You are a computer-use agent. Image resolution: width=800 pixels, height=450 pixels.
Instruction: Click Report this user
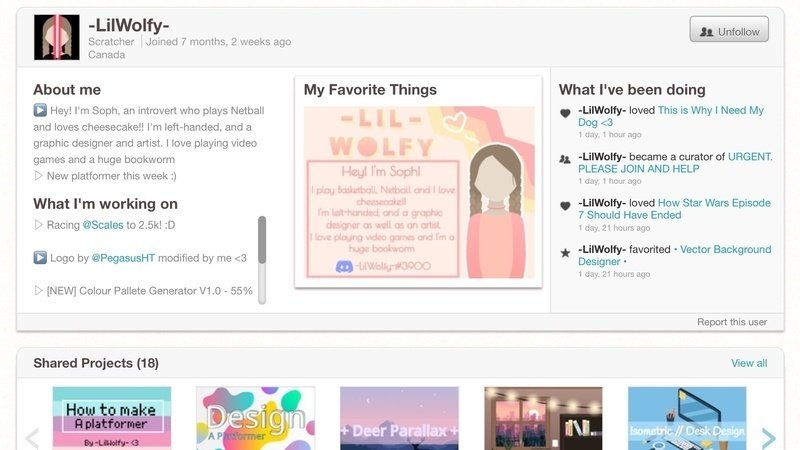pyautogui.click(x=732, y=322)
